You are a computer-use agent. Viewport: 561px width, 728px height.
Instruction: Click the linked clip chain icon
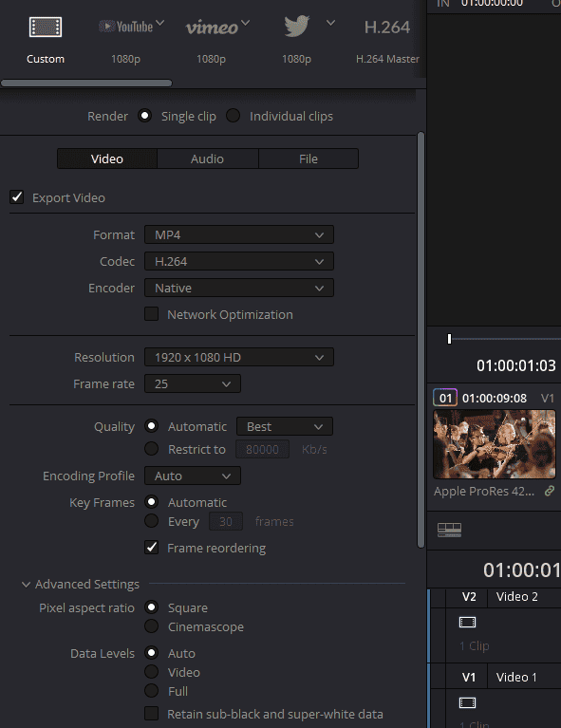tap(550, 491)
